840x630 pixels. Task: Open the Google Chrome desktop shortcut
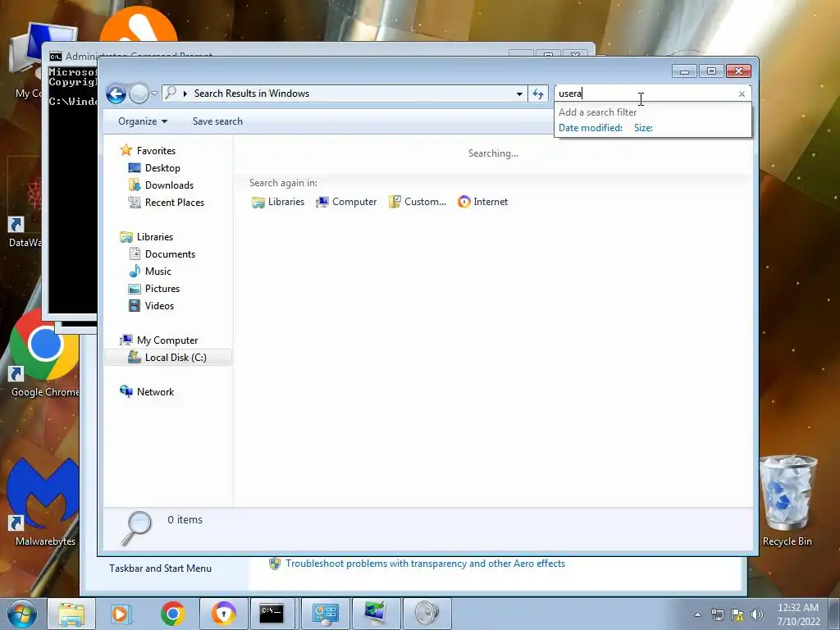pos(45,354)
